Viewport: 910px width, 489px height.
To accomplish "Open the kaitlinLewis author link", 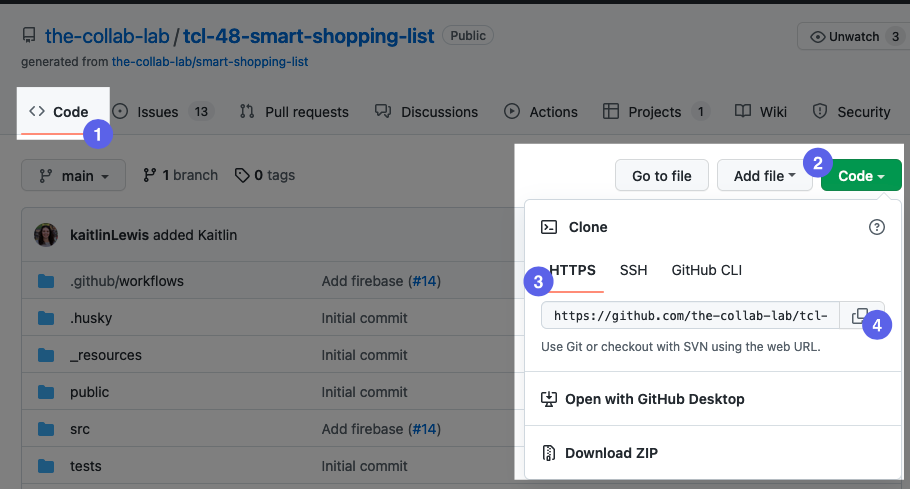I will pyautogui.click(x=110, y=235).
